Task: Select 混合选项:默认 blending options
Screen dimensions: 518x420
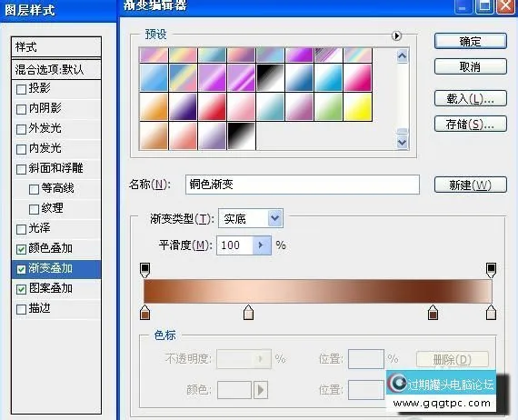Action: point(56,69)
